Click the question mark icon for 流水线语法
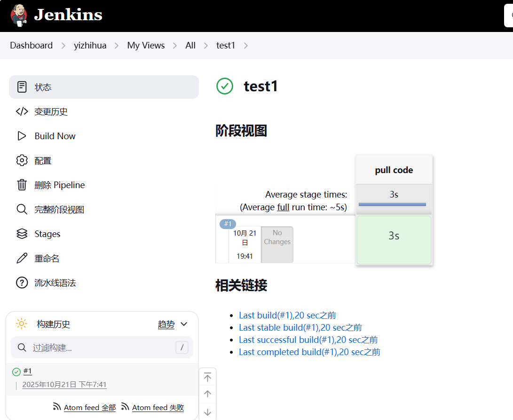This screenshot has width=513, height=420. [22, 283]
